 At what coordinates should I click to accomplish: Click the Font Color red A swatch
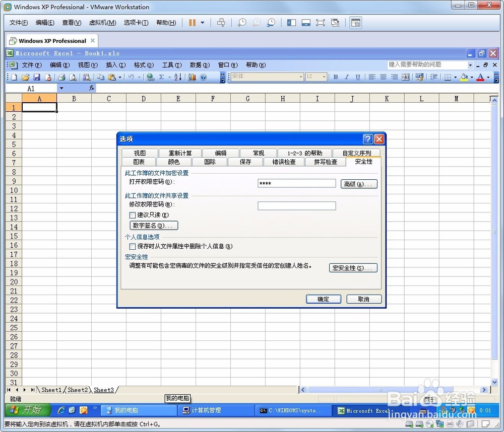[480, 77]
